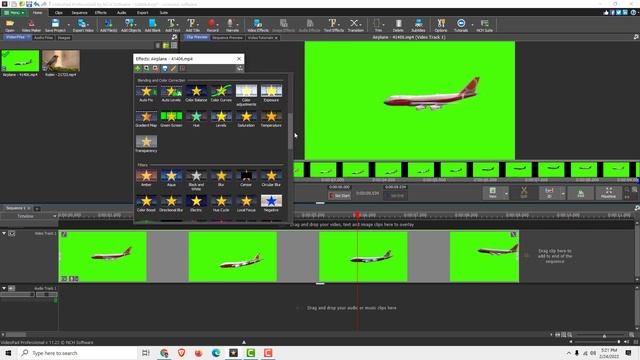Select the Color Curves effect
The width and height of the screenshot is (640, 360).
221,93
